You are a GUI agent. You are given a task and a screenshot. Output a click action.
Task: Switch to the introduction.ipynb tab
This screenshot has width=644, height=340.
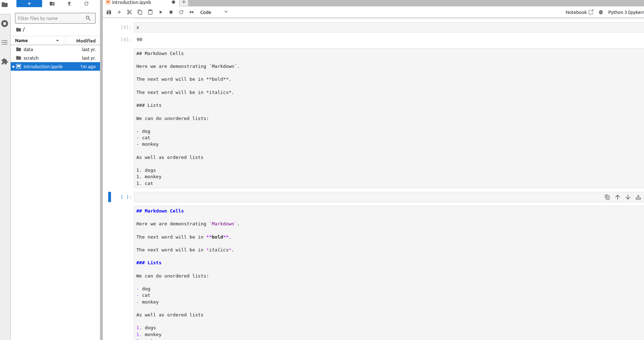point(131,2)
